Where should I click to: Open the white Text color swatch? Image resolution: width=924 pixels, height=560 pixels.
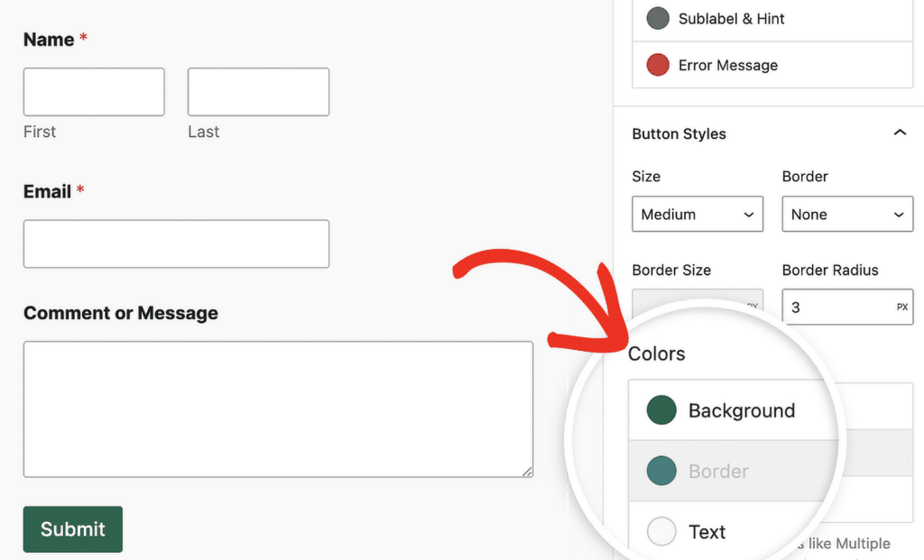[661, 532]
